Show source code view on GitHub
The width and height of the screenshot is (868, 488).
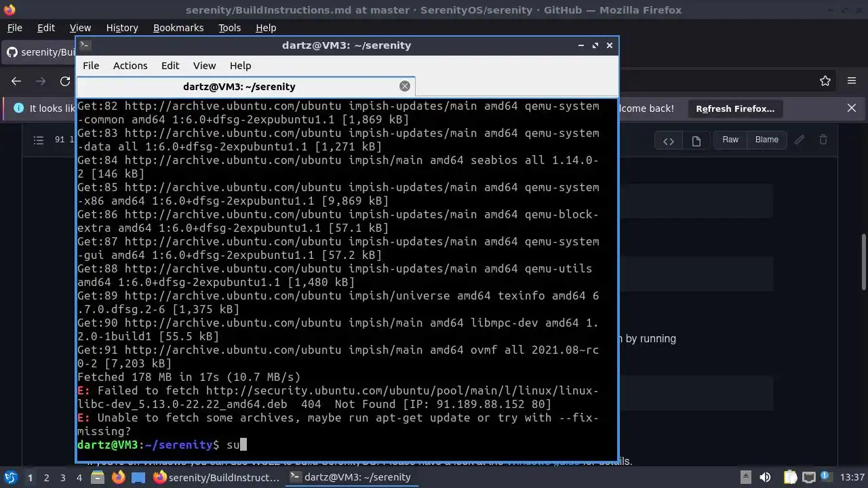tap(669, 140)
